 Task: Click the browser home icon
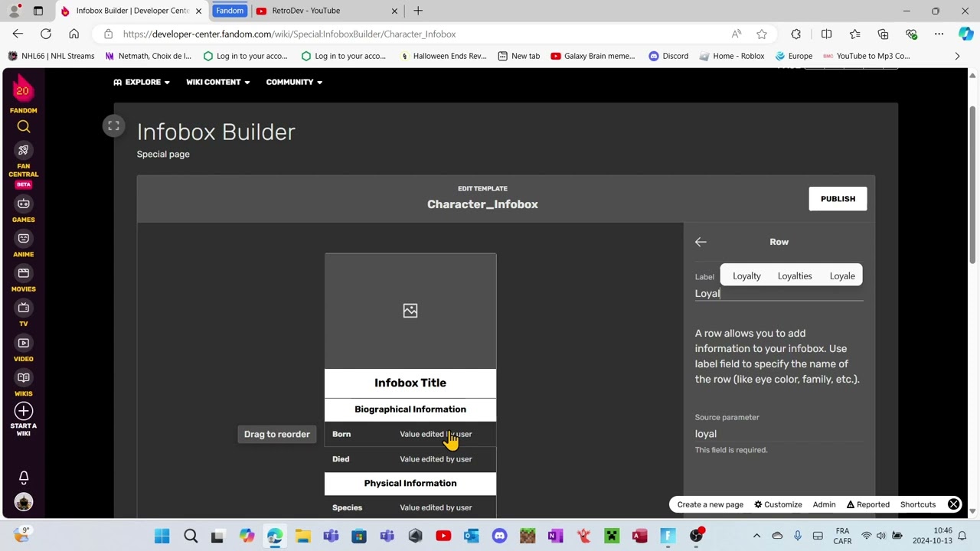click(73, 34)
